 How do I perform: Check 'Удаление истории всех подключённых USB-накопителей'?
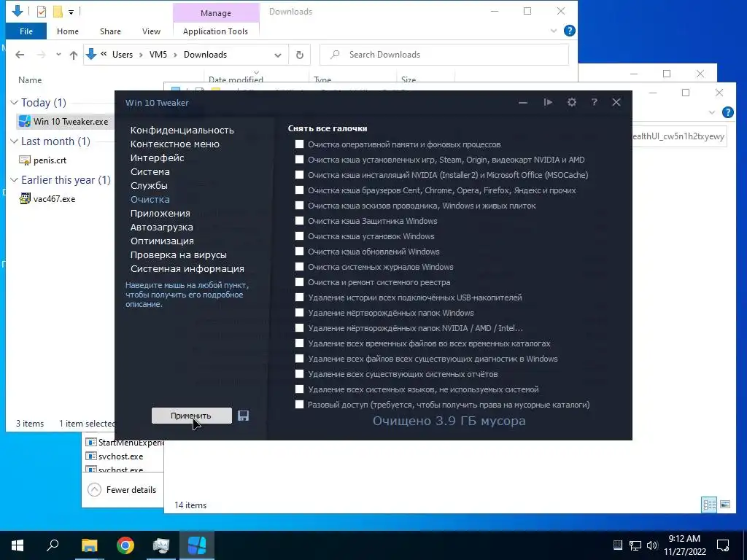click(x=299, y=297)
